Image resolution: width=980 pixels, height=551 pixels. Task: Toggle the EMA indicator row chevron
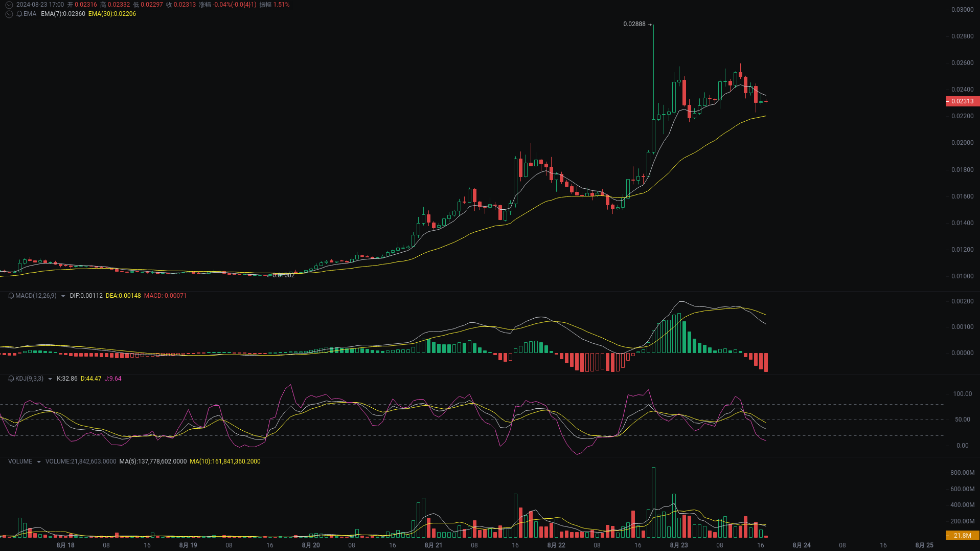tap(9, 14)
